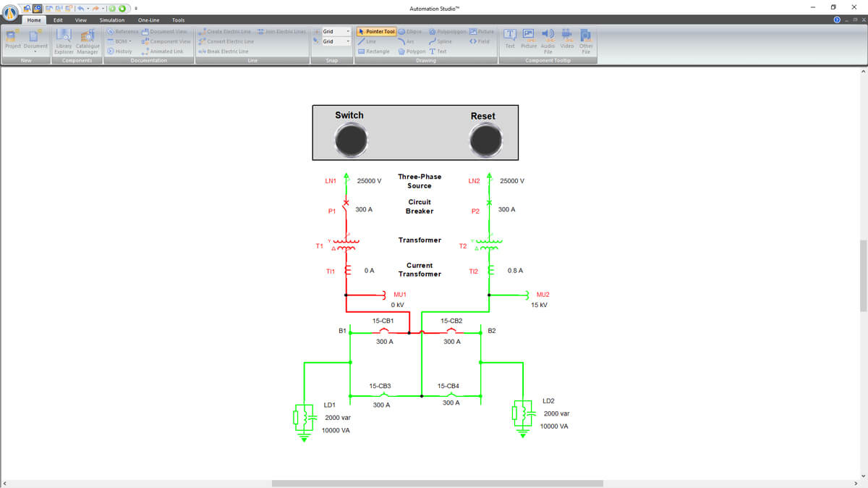Create a new Project
The image size is (868, 488).
(x=13, y=38)
